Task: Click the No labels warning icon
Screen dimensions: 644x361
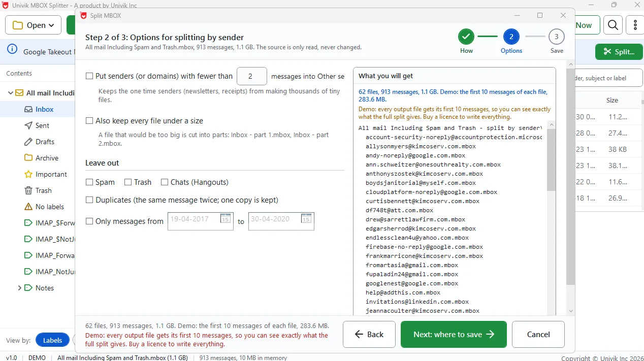Action: [x=28, y=207]
